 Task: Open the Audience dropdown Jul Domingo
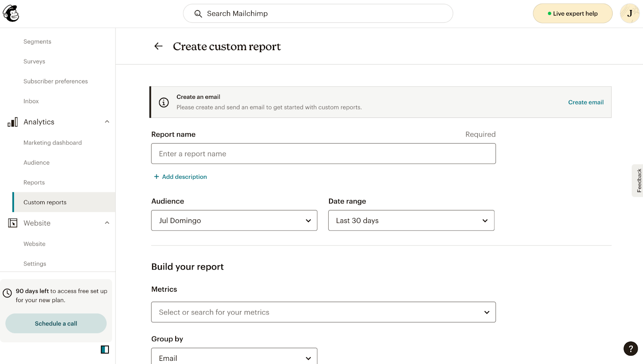234,221
